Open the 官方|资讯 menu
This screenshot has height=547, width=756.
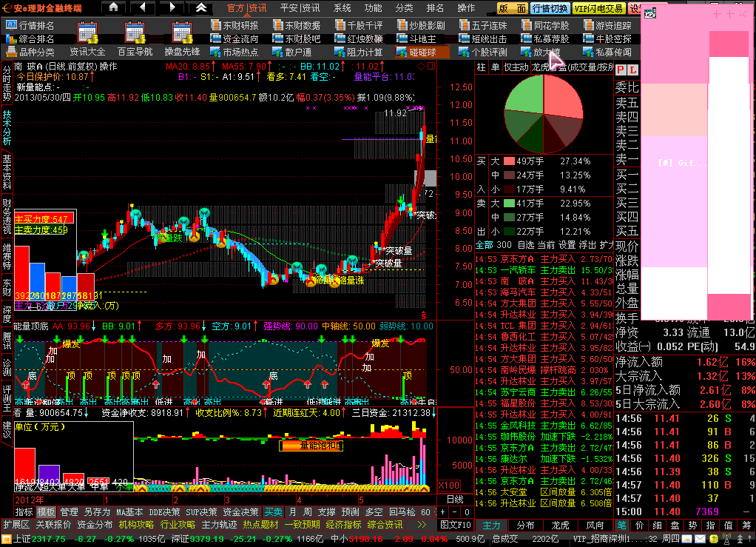point(246,7)
